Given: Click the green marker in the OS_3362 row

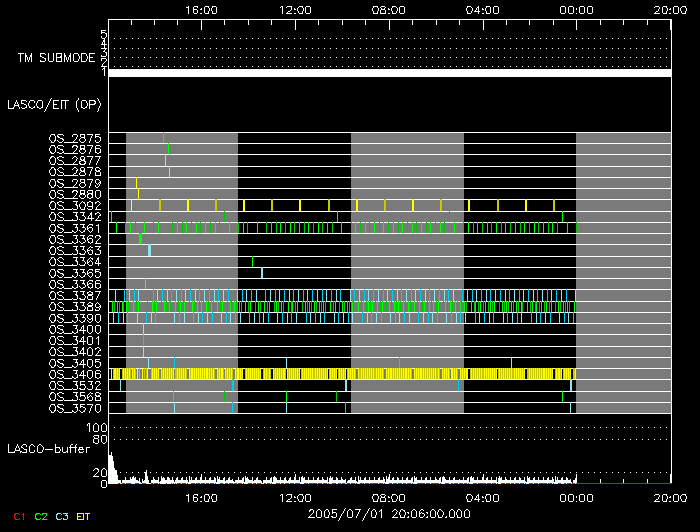Looking at the screenshot, I should [x=141, y=239].
